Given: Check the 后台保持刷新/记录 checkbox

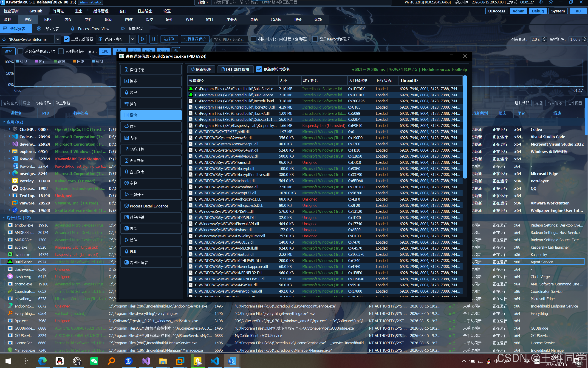Looking at the screenshot, I should 20,51.
